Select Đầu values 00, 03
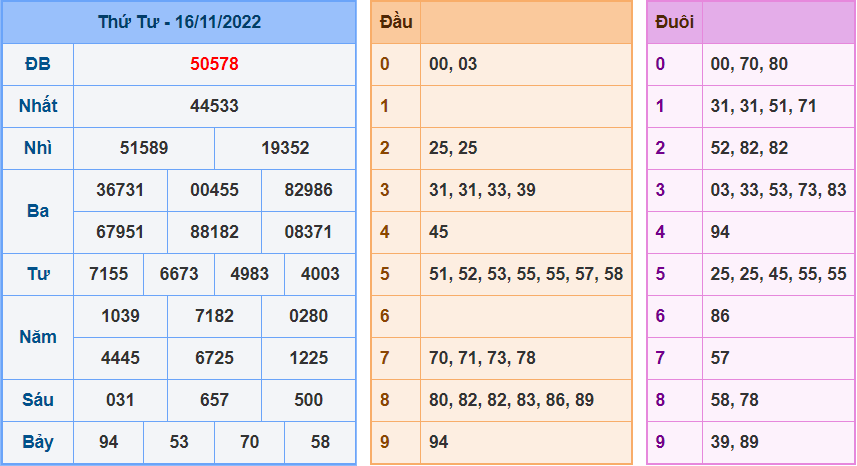The height and width of the screenshot is (466, 857). (453, 64)
